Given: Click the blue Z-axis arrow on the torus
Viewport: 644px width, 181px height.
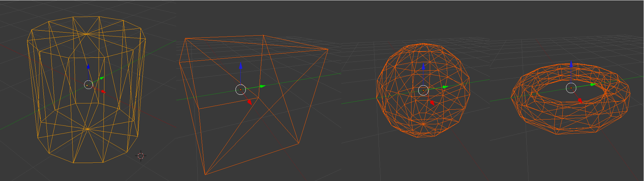Looking at the screenshot, I should (x=571, y=64).
